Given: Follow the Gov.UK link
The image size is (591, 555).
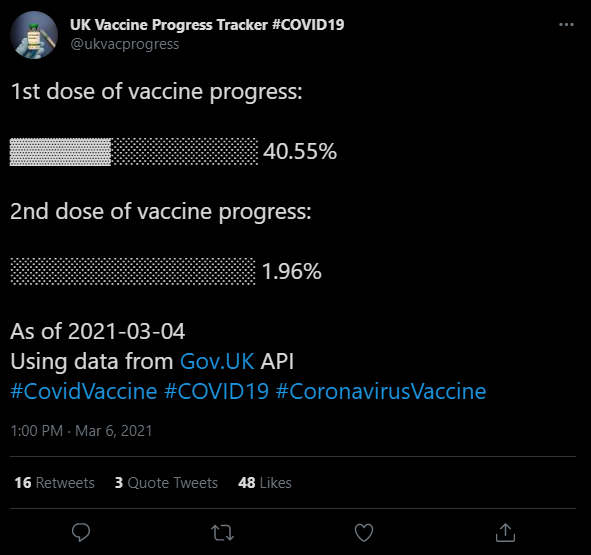Looking at the screenshot, I should point(217,361).
